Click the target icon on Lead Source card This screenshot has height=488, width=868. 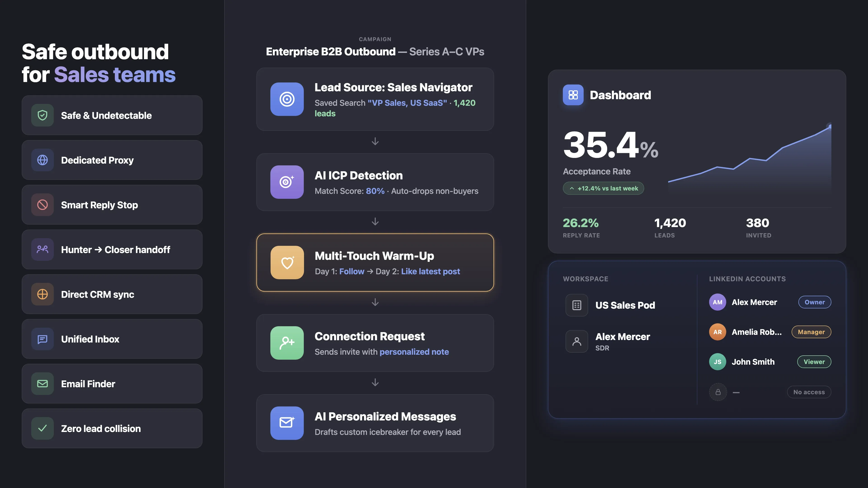(287, 99)
